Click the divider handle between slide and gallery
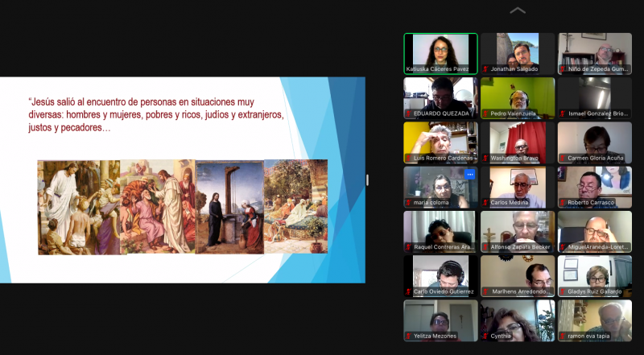Image resolution: width=644 pixels, height=355 pixels. tap(367, 180)
